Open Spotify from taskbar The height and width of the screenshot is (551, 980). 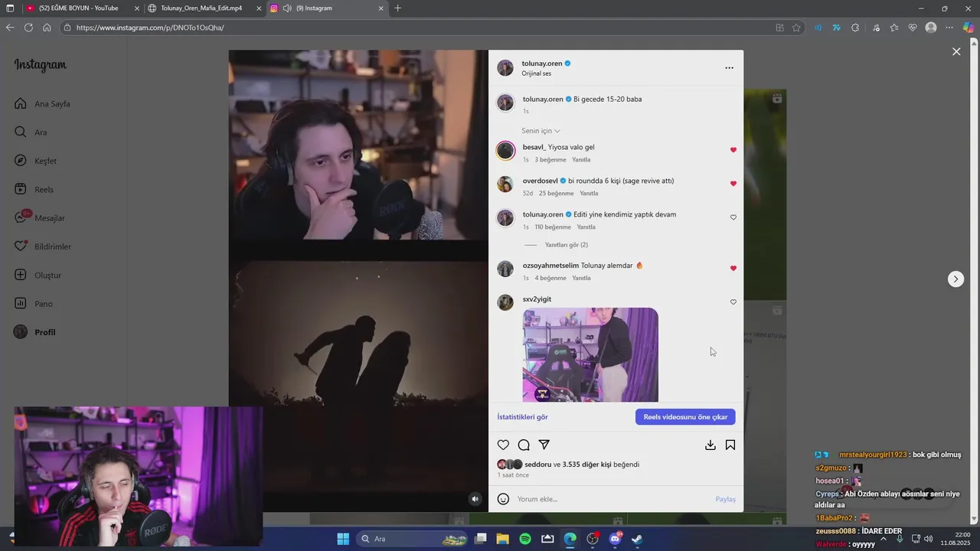pos(525,539)
